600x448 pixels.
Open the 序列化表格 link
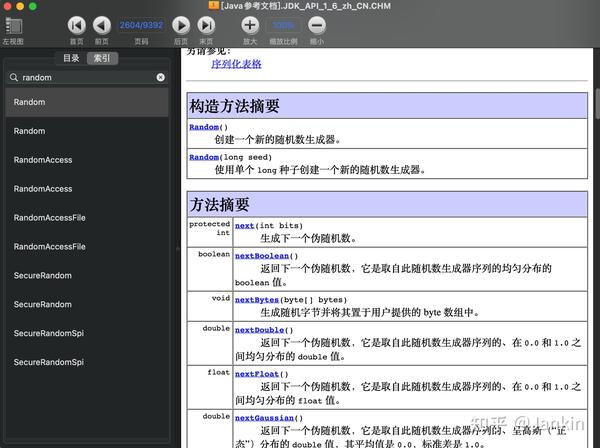(236, 64)
